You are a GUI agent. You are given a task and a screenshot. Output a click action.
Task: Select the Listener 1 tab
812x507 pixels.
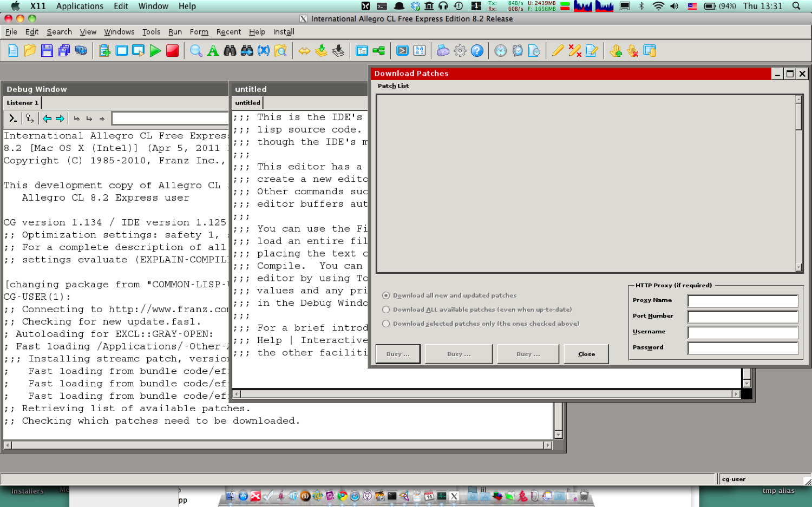click(x=22, y=103)
